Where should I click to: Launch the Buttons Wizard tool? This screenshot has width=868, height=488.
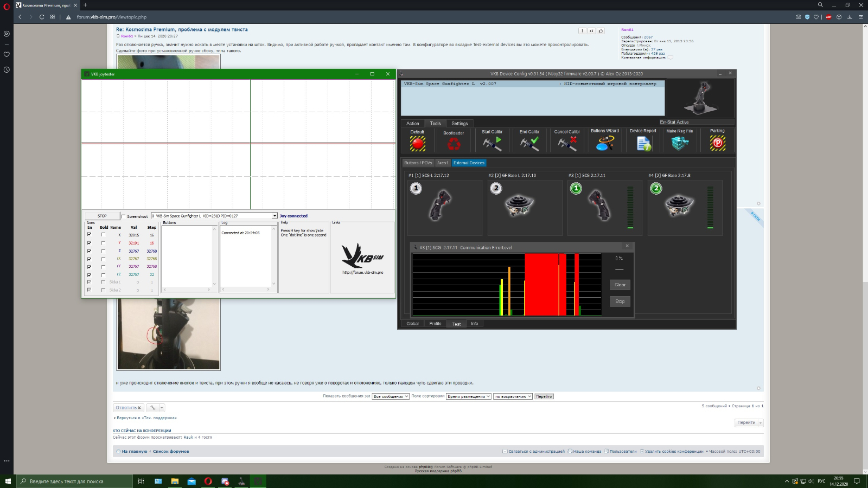(605, 143)
